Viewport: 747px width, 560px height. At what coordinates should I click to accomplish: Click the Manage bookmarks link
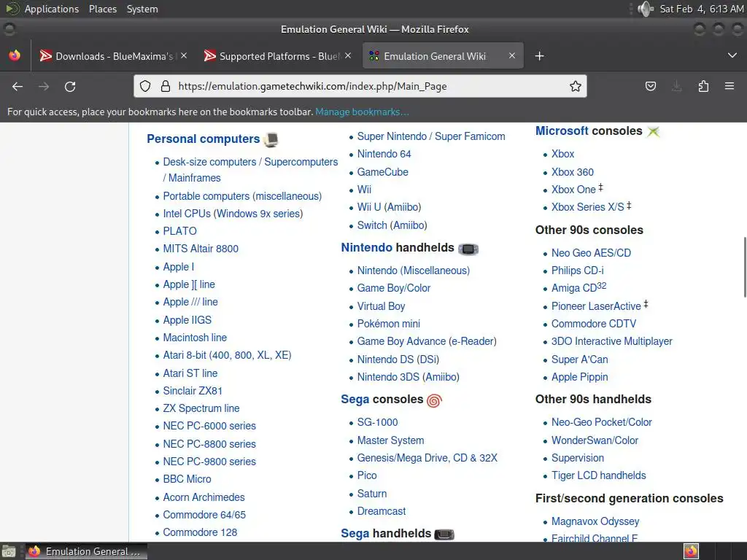click(x=362, y=112)
